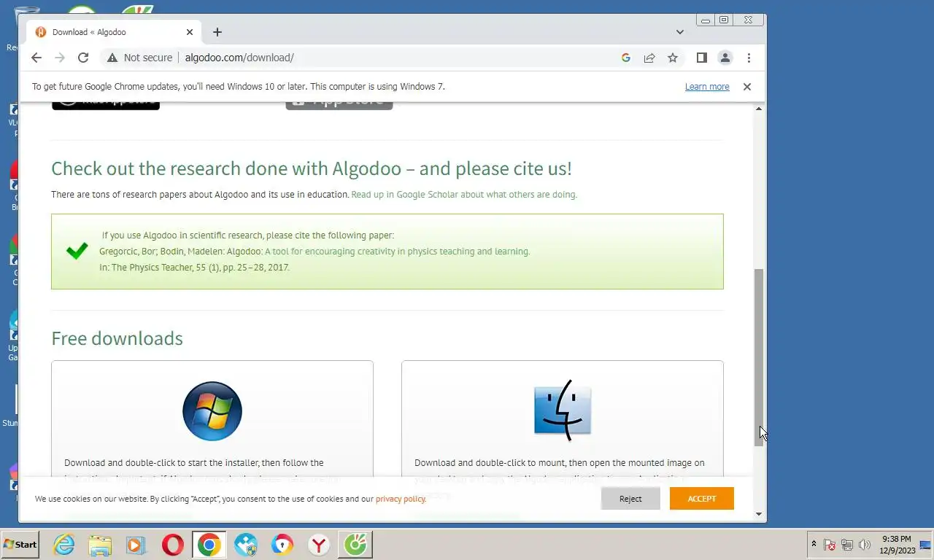Launch Yandex browser from the taskbar
This screenshot has height=560, width=934.
coord(319,545)
